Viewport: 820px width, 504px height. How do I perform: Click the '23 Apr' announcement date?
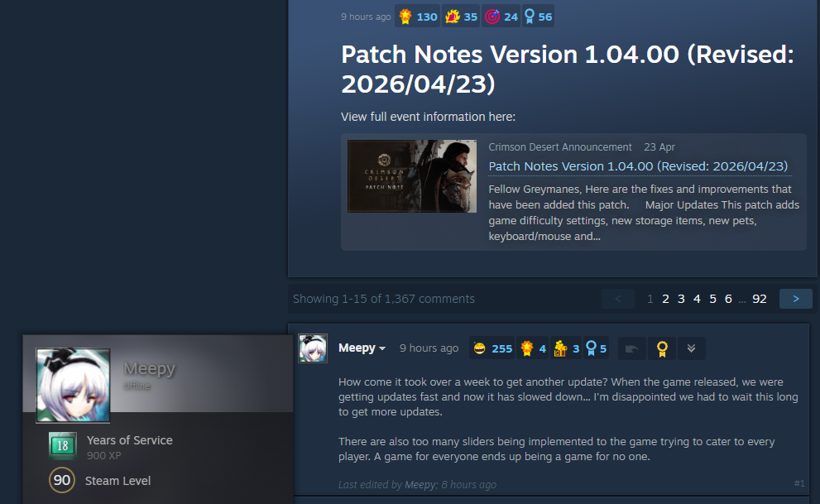[x=659, y=147]
